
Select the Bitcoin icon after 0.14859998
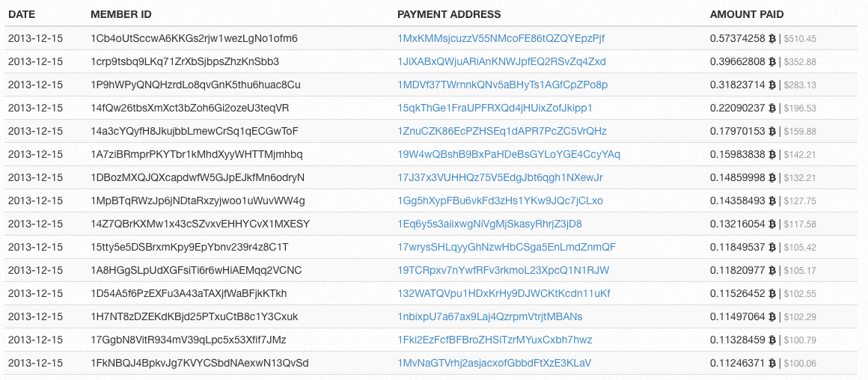771,177
